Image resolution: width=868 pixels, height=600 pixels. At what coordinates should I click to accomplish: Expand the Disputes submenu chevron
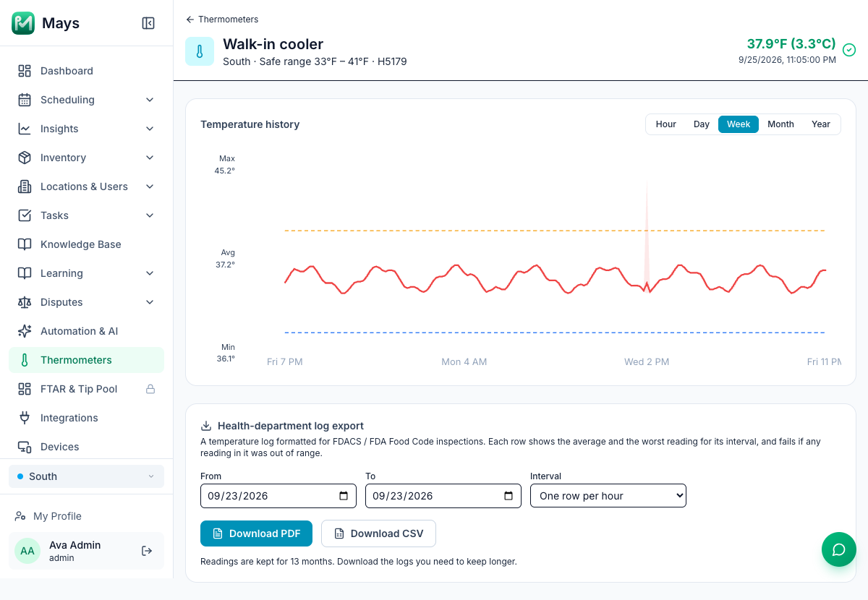coord(150,302)
